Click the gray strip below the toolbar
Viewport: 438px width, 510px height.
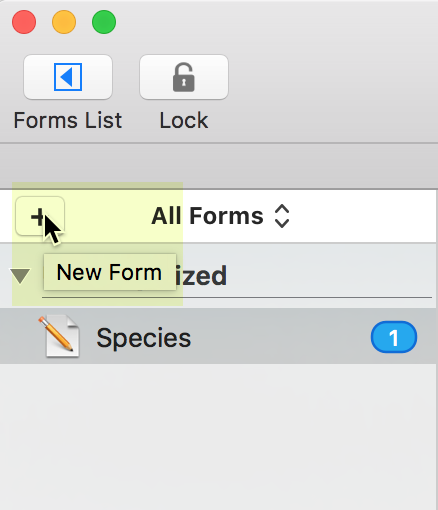(x=219, y=166)
